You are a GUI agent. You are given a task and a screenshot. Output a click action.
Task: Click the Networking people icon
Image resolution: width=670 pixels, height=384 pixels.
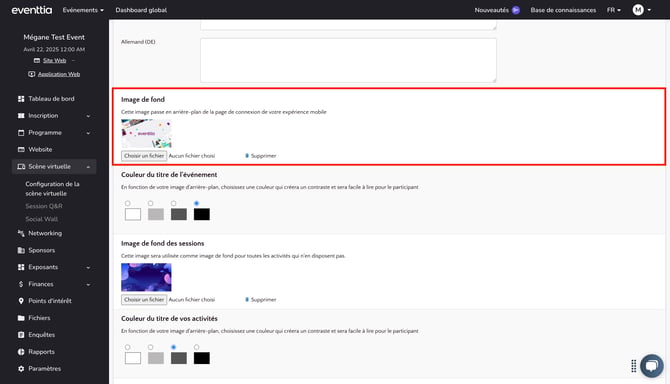[21, 233]
